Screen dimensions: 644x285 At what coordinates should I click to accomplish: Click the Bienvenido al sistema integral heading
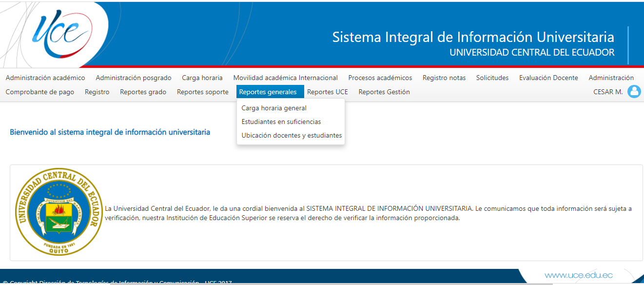click(x=110, y=132)
